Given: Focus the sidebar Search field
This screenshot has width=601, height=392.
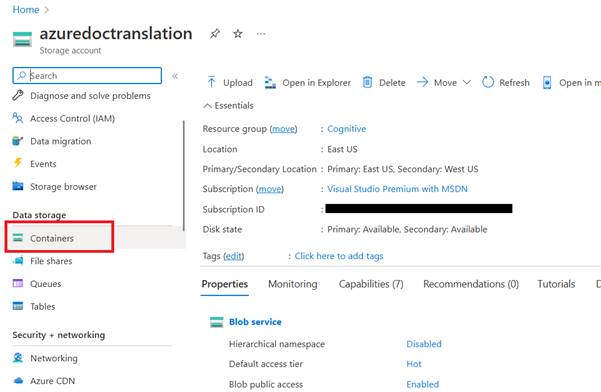Looking at the screenshot, I should pos(87,75).
